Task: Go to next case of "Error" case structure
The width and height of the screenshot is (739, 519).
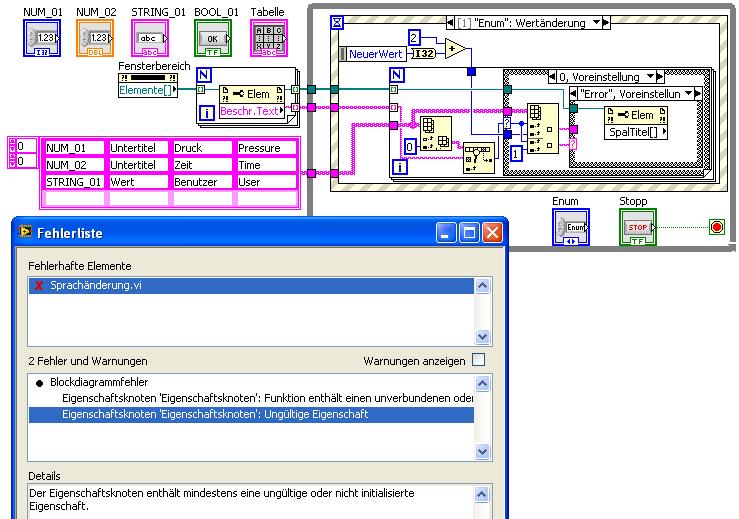Action: (698, 93)
